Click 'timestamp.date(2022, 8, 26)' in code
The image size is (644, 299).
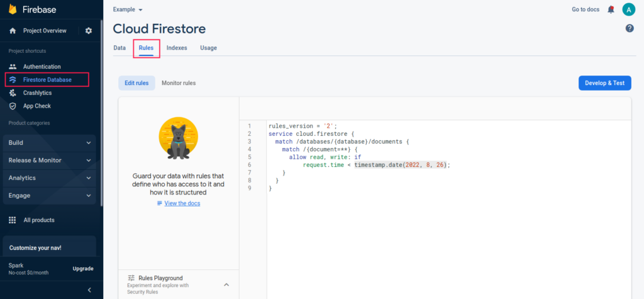[x=401, y=165]
